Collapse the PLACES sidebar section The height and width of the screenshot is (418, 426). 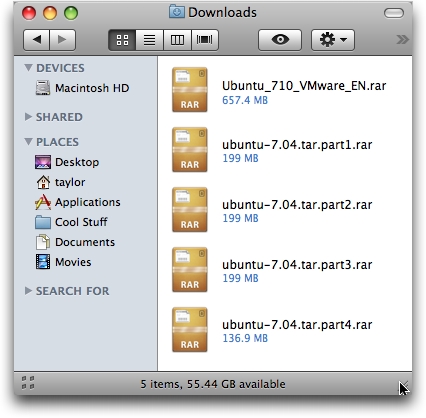click(x=28, y=142)
